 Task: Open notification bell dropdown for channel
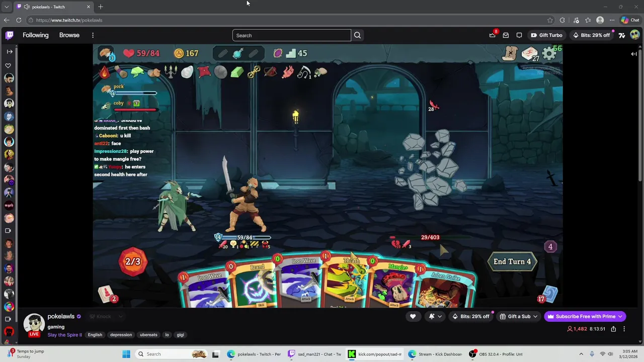click(435, 316)
